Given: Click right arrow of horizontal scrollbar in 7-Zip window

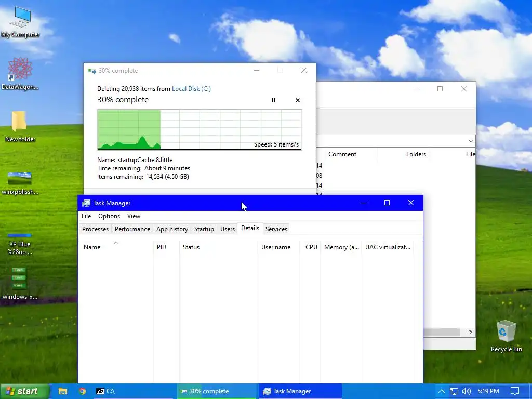Looking at the screenshot, I should pos(470,332).
